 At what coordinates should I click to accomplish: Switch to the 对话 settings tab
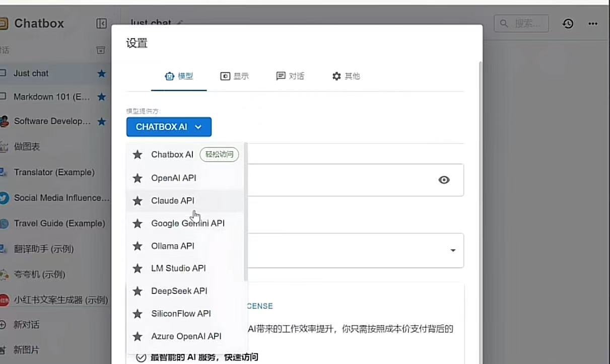pos(290,76)
